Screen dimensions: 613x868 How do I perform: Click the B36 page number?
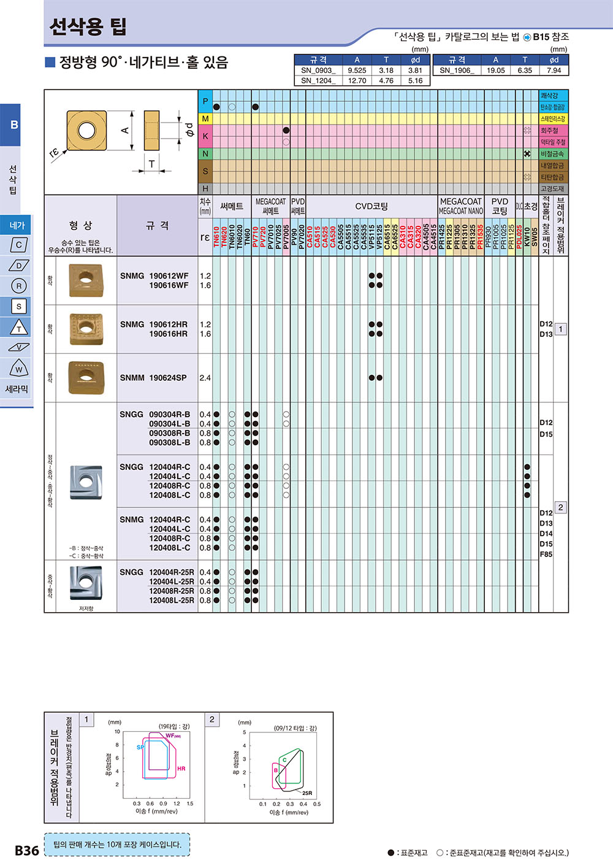26,850
